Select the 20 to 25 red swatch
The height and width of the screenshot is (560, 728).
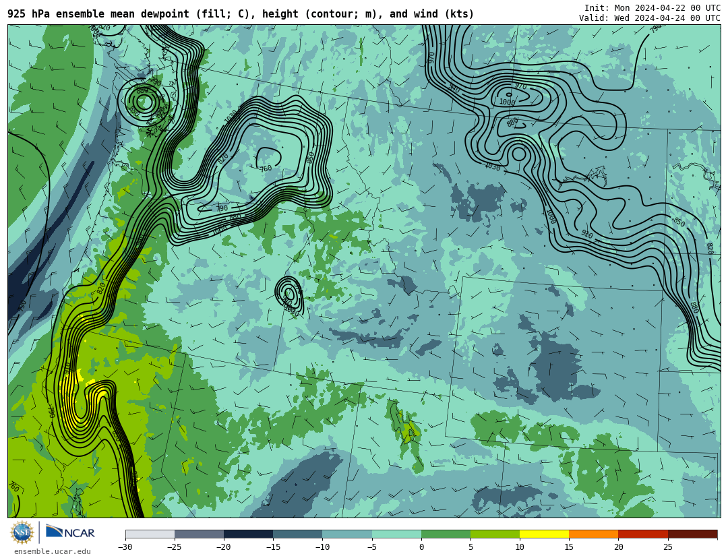(x=643, y=534)
